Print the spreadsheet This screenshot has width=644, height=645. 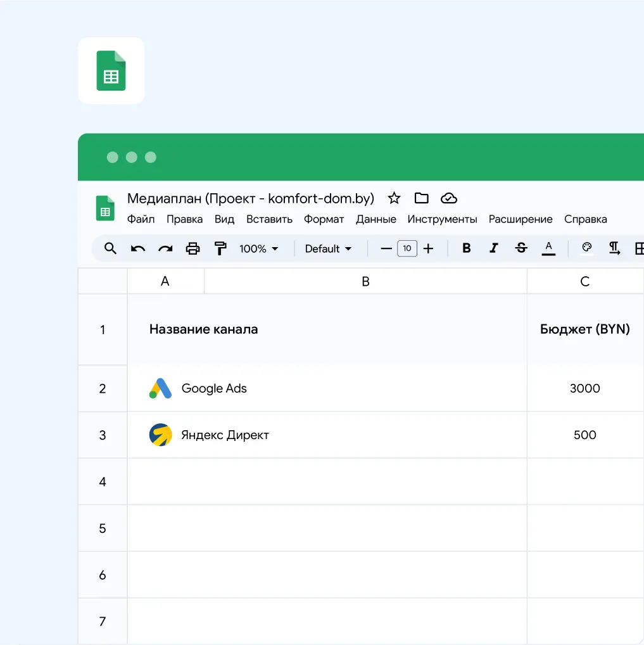pos(193,248)
